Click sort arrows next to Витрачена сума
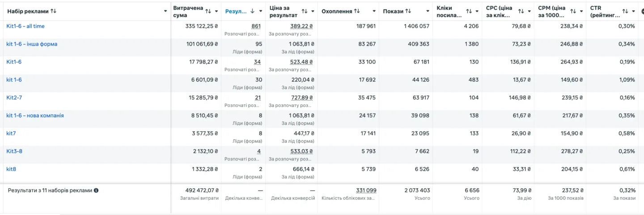644x215 pixels. click(209, 11)
